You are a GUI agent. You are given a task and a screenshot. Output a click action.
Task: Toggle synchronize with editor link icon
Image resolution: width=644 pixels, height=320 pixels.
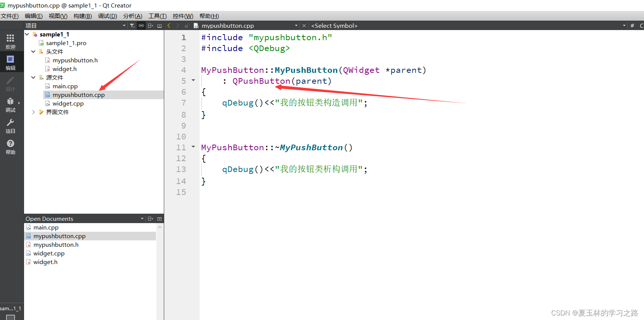point(141,26)
